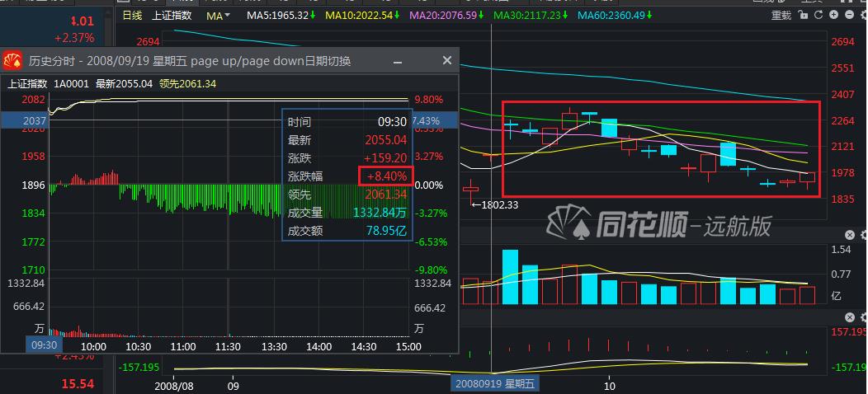Viewport: 868px width, 394px height.
Task: Open the MA indicator dropdown
Action: pyautogui.click(x=218, y=16)
